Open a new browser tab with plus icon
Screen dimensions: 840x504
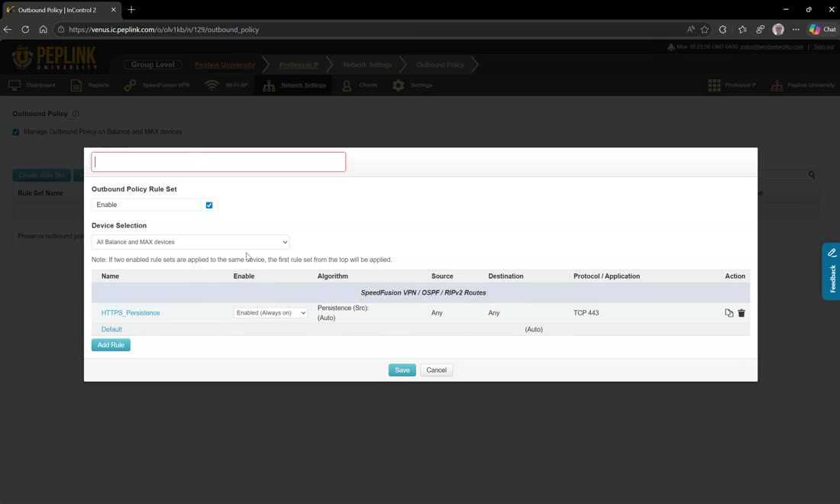pos(131,10)
